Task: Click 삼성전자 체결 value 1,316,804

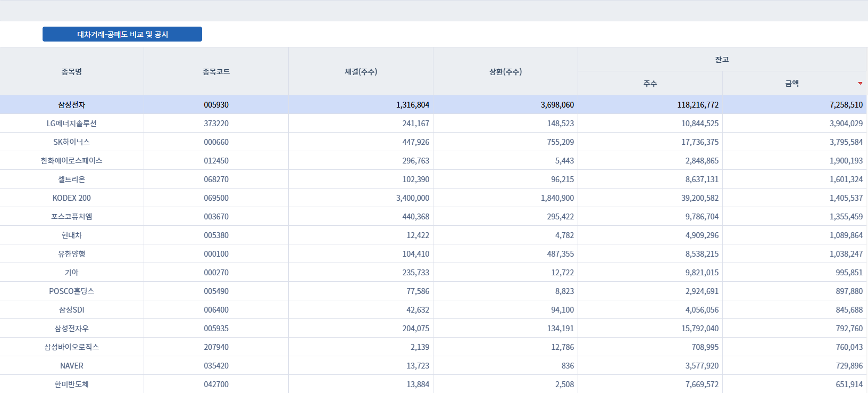Action: (413, 105)
